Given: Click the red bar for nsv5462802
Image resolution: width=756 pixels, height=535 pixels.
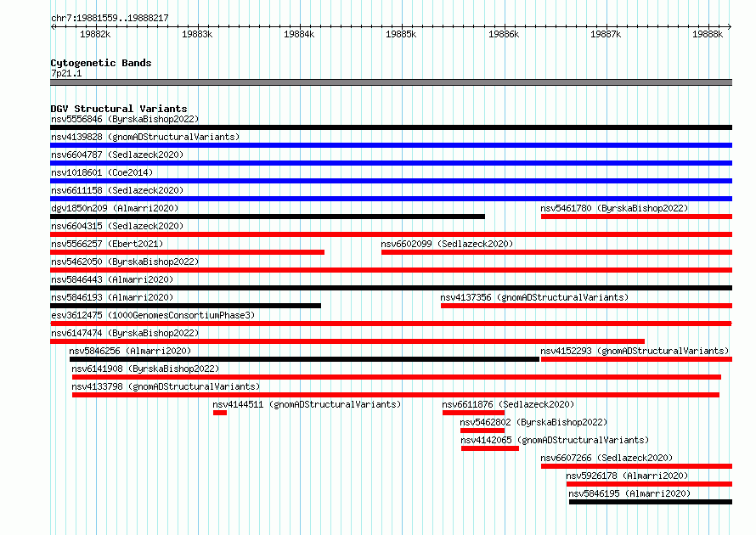Looking at the screenshot, I should pos(482,431).
